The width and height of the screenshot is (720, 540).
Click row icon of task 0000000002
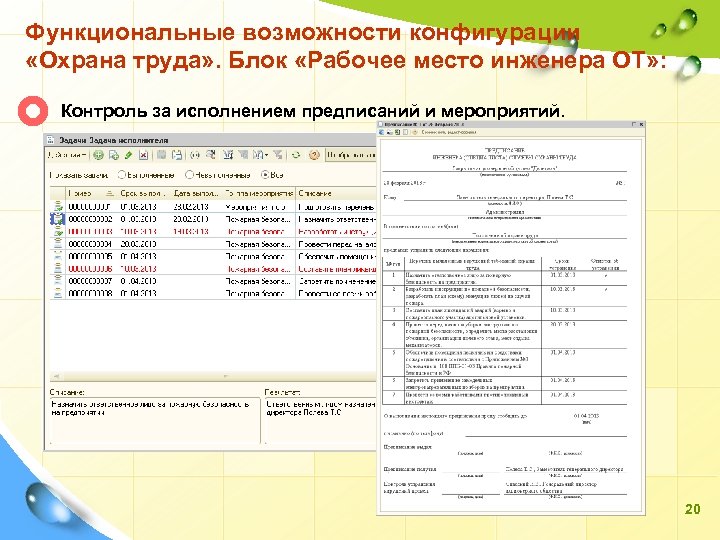[57, 219]
